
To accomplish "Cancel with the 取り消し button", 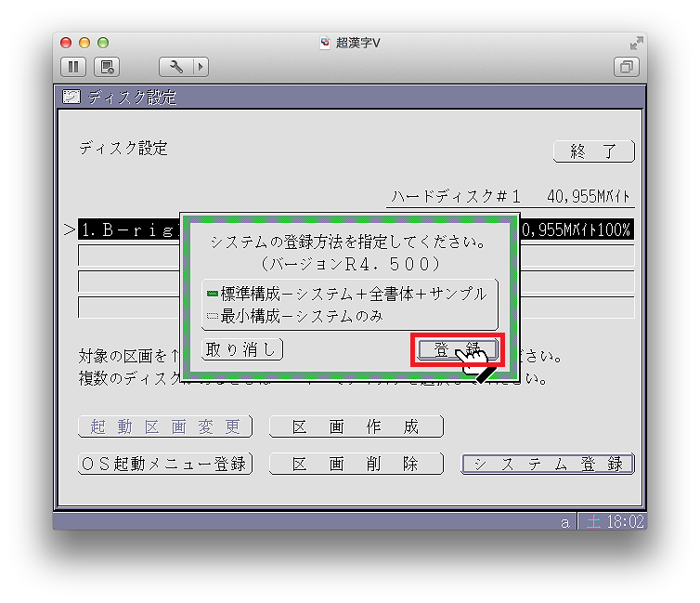I will pyautogui.click(x=241, y=349).
